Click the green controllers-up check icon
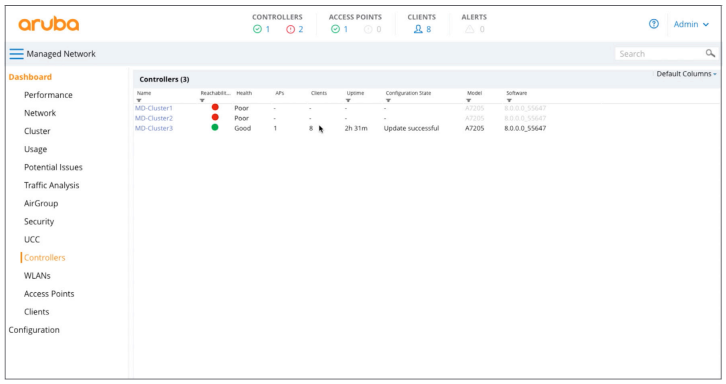Viewport: 726px width, 384px height. click(257, 29)
